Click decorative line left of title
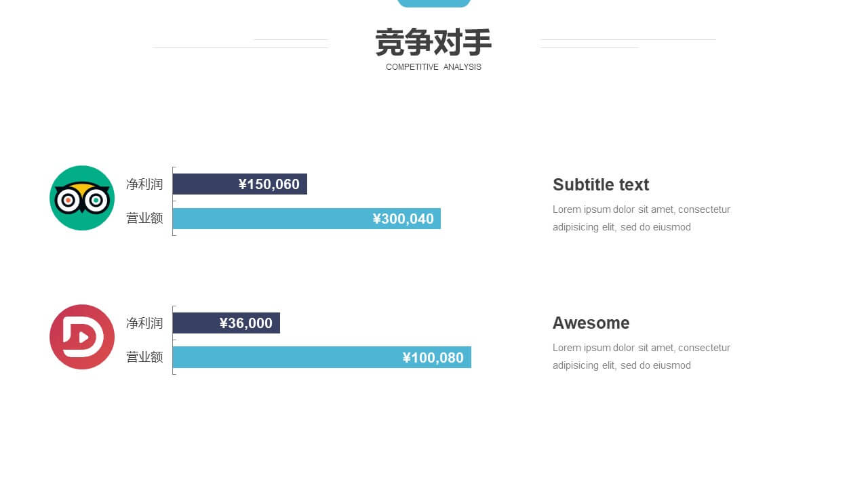Image resolution: width=868 pixels, height=488 pixels. (x=240, y=47)
